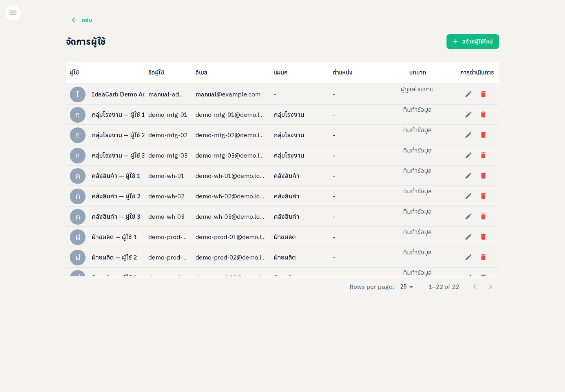565x392 pixels.
Task: Delete user demo-mfg-01
Action: coord(483,114)
